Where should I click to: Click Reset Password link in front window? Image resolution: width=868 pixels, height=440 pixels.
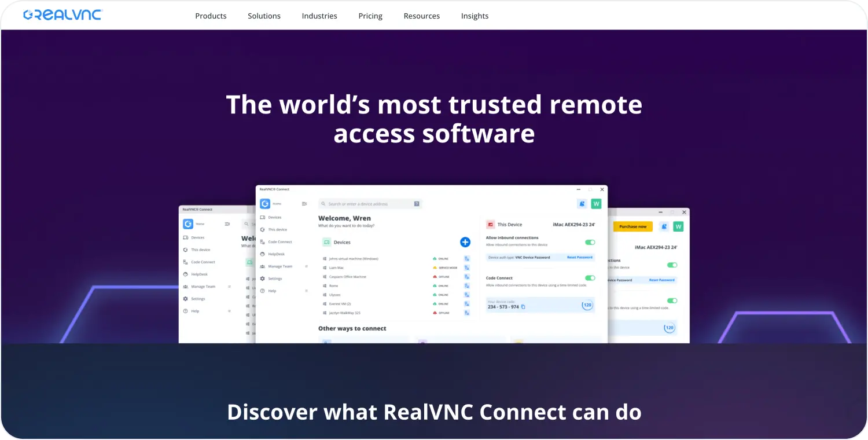580,257
